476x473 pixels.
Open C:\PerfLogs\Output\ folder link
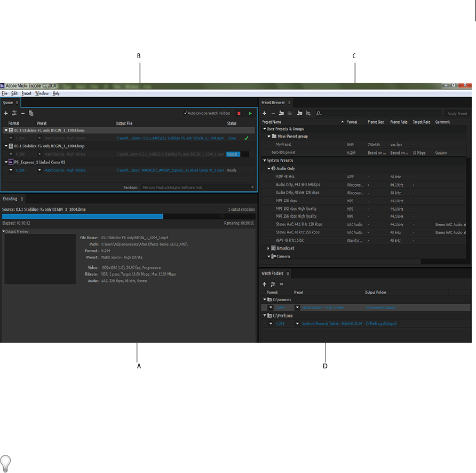point(381,324)
